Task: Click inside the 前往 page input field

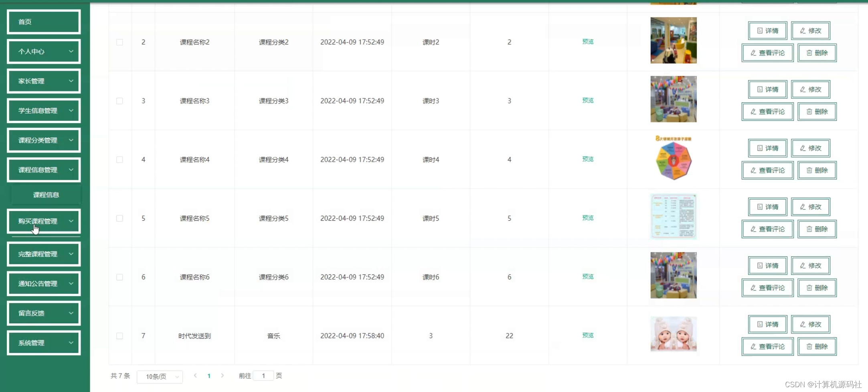Action: (263, 376)
